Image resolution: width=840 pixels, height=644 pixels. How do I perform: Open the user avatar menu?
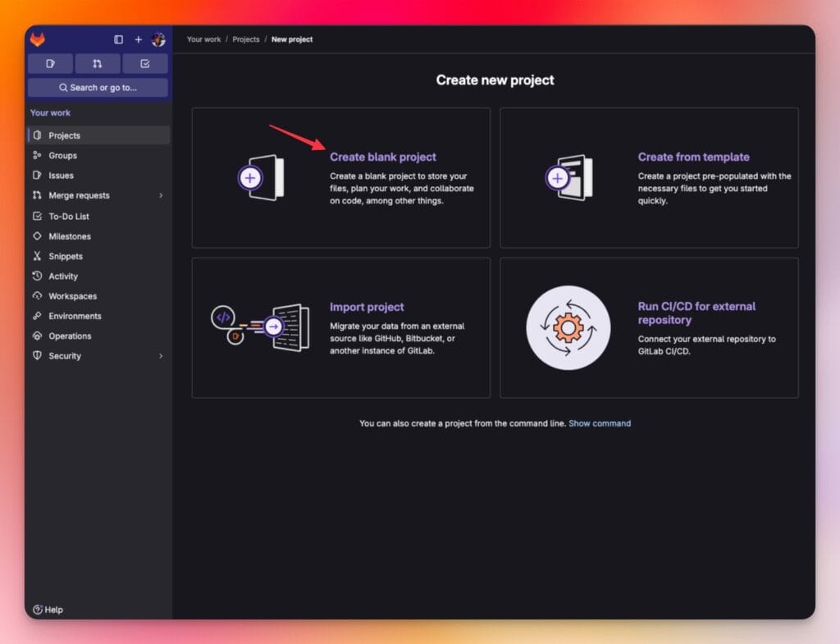[x=158, y=39]
